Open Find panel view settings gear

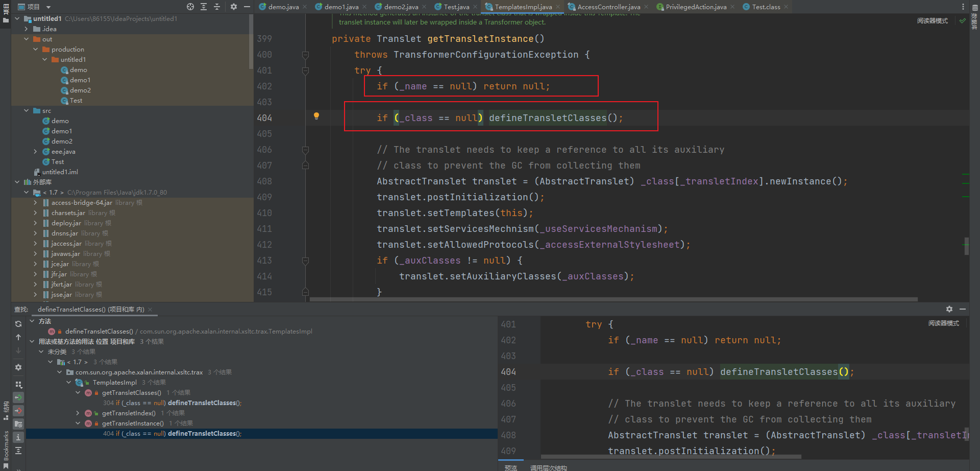click(x=18, y=367)
